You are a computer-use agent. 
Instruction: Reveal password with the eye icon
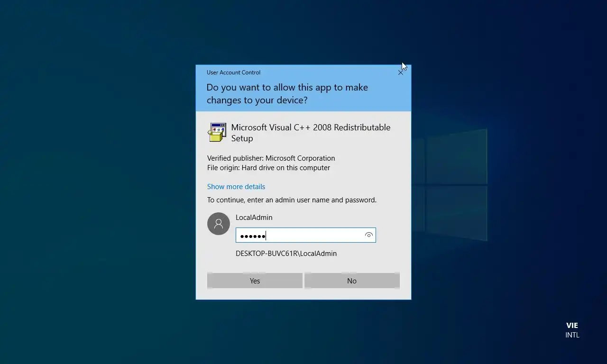click(x=368, y=235)
